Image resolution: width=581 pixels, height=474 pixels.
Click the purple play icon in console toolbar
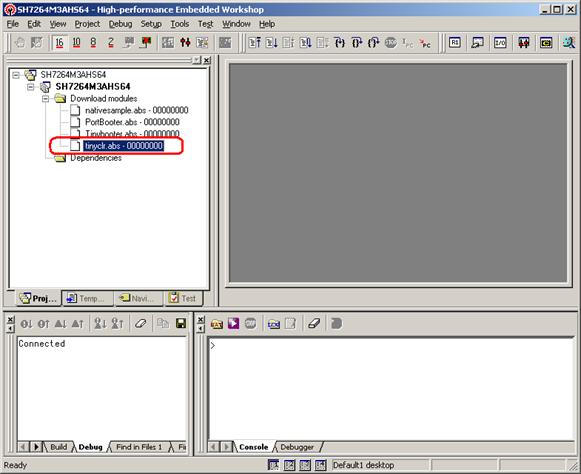(x=233, y=324)
